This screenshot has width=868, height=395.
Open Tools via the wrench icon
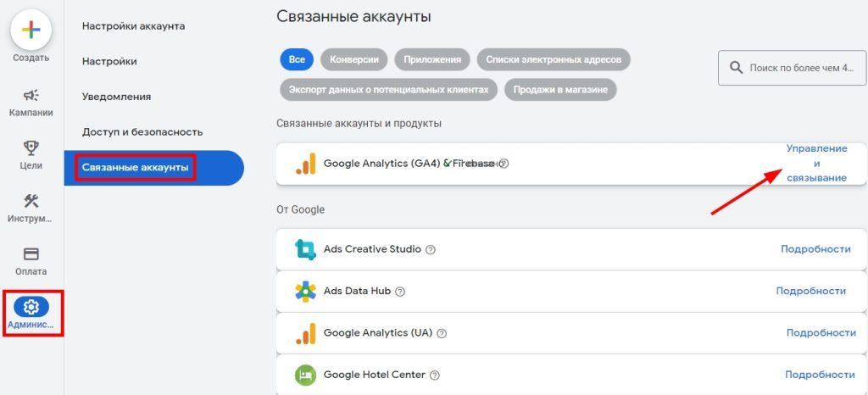click(31, 200)
